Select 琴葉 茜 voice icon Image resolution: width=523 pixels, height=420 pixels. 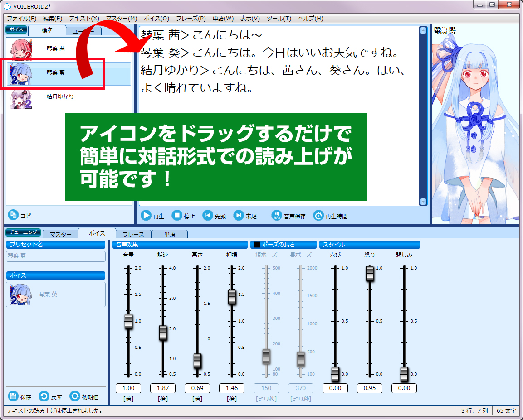pyautogui.click(x=21, y=48)
